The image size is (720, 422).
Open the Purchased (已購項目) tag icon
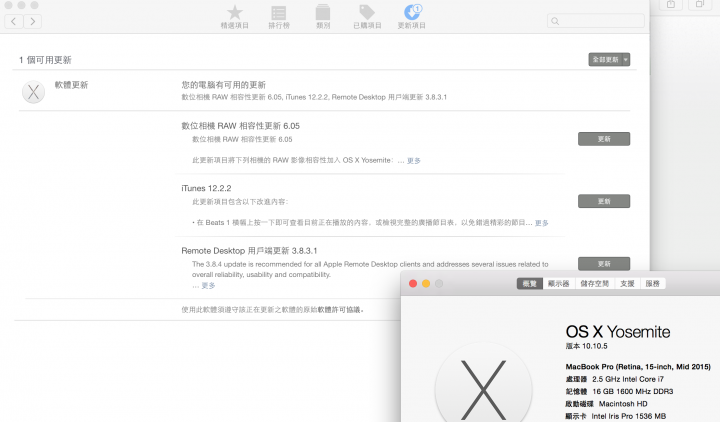click(367, 12)
